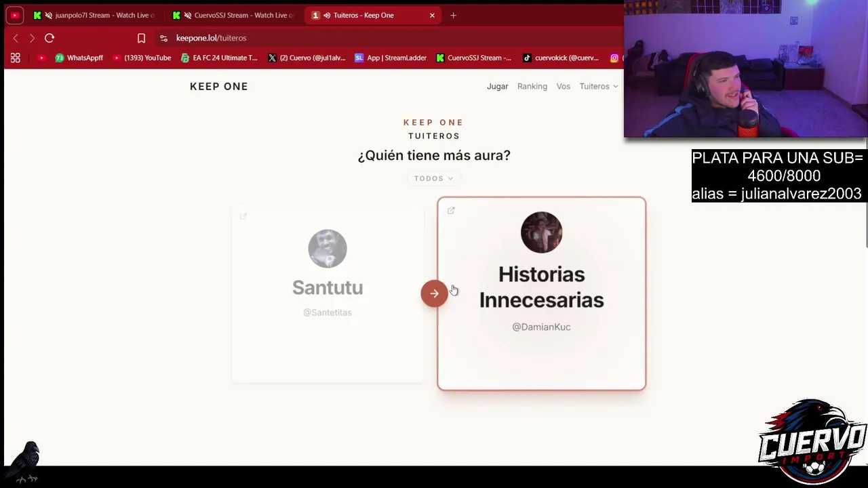Open Santutu's external profile link icon
Image resolution: width=868 pixels, height=488 pixels.
point(243,216)
